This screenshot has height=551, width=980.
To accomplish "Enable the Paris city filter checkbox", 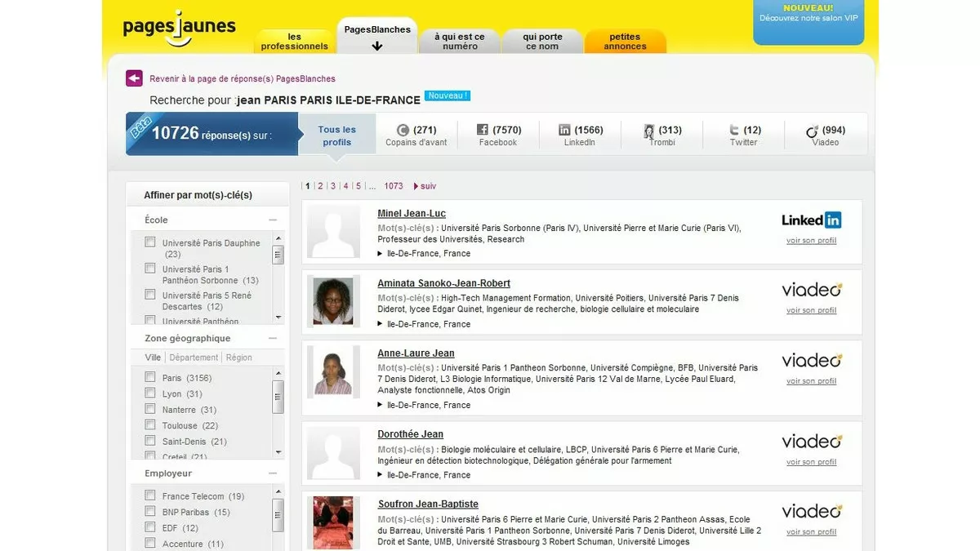I will click(149, 377).
